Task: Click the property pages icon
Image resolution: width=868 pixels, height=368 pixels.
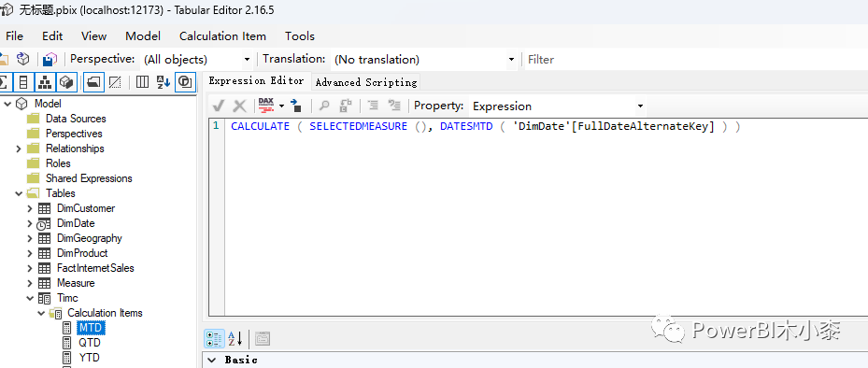Action: pos(263,339)
